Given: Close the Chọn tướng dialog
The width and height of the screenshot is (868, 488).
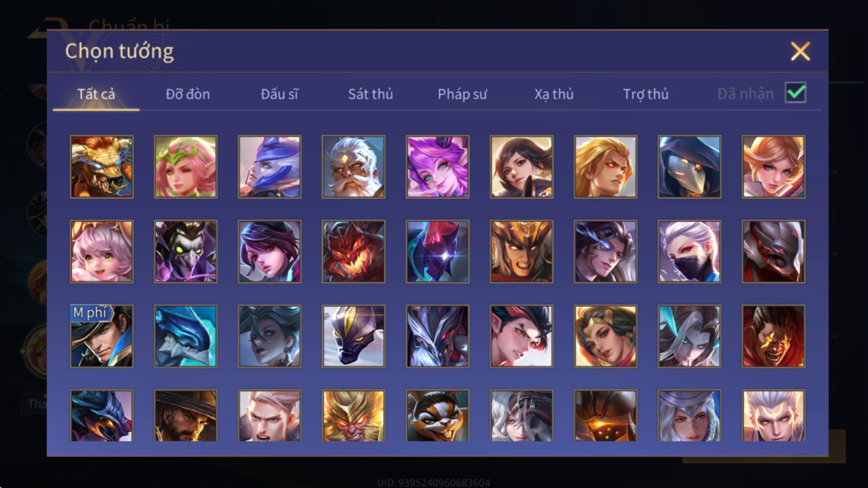Looking at the screenshot, I should (800, 51).
